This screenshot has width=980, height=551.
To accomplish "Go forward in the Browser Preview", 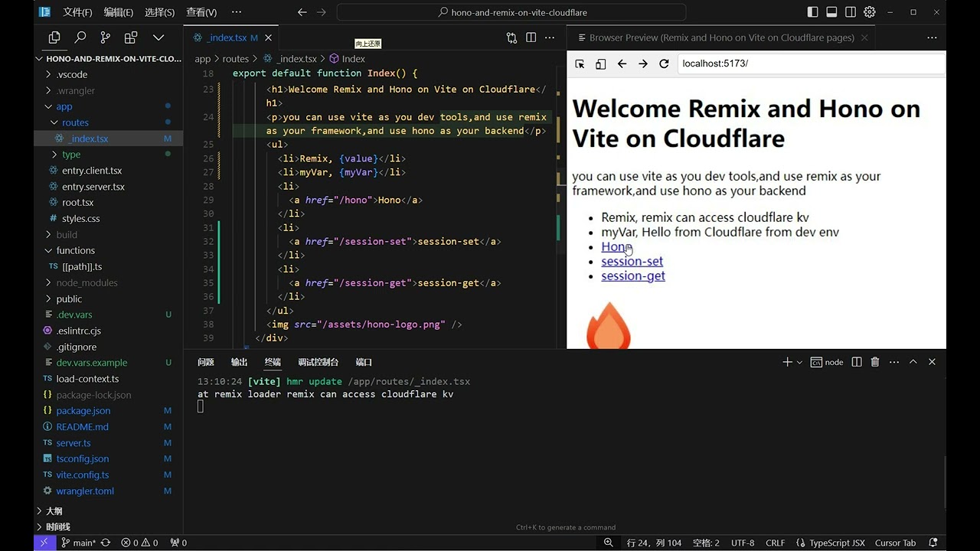I will pyautogui.click(x=643, y=64).
